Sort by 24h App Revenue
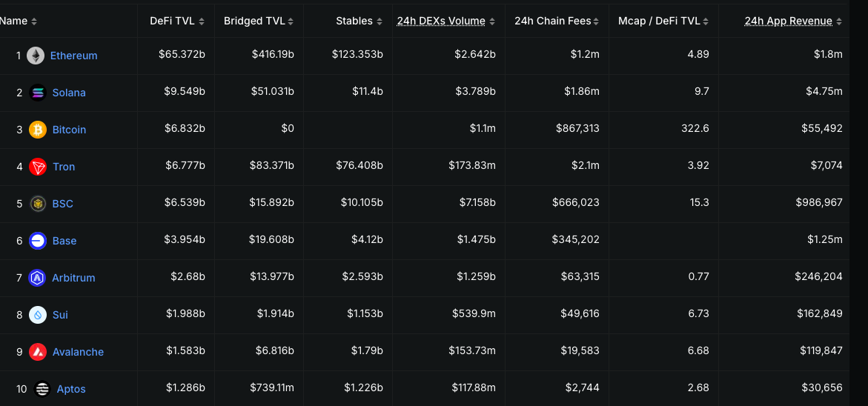Image resolution: width=868 pixels, height=406 pixels. [x=792, y=21]
